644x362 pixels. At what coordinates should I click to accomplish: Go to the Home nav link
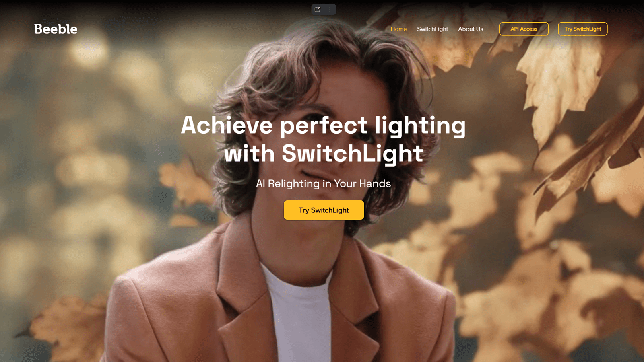coord(398,29)
